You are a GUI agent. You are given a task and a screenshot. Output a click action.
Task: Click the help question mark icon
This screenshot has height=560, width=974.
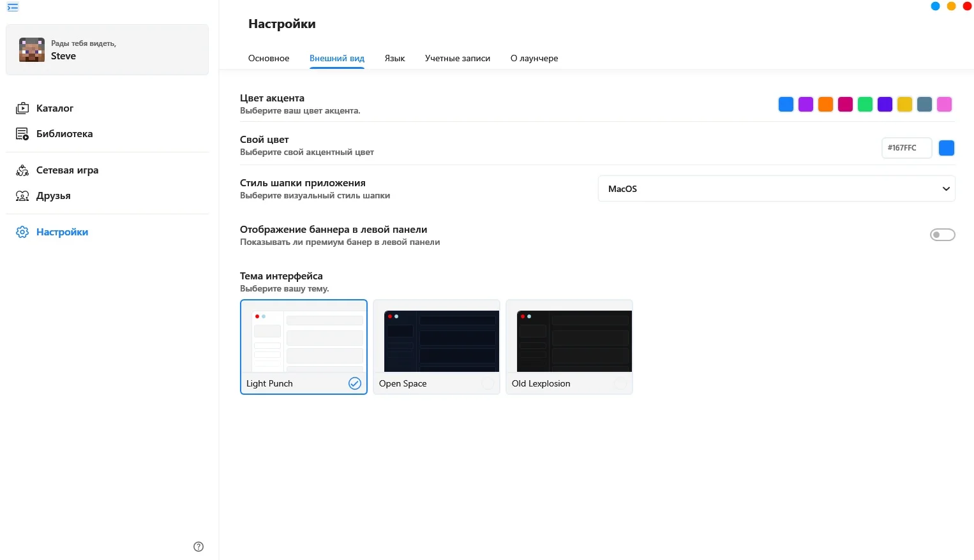pyautogui.click(x=199, y=547)
